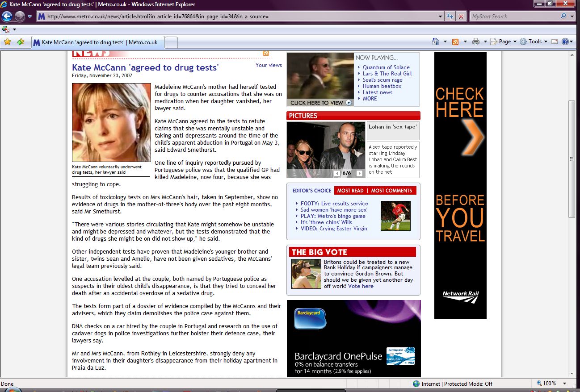Screen dimensions: 580x392
Task: Go to previous picture in gallery
Action: 337,173
